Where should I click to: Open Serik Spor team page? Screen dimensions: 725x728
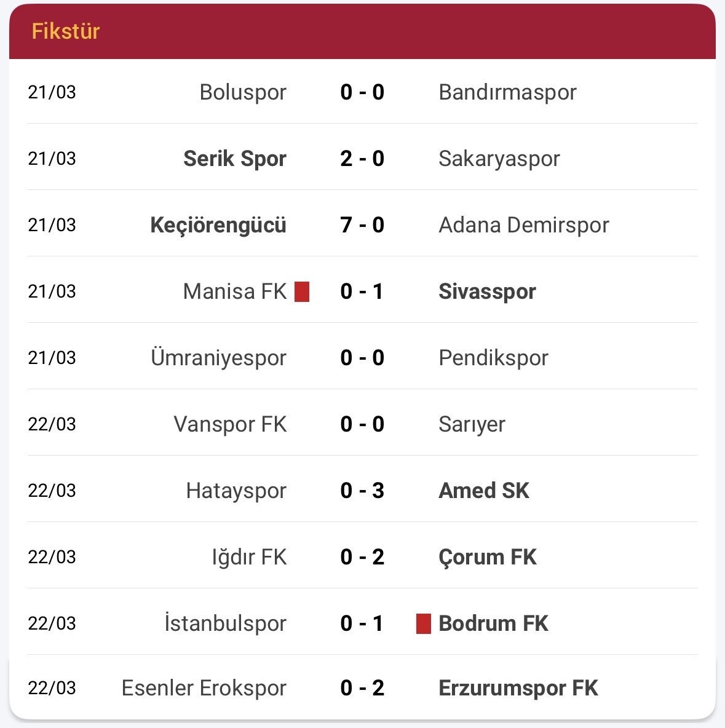(x=235, y=159)
